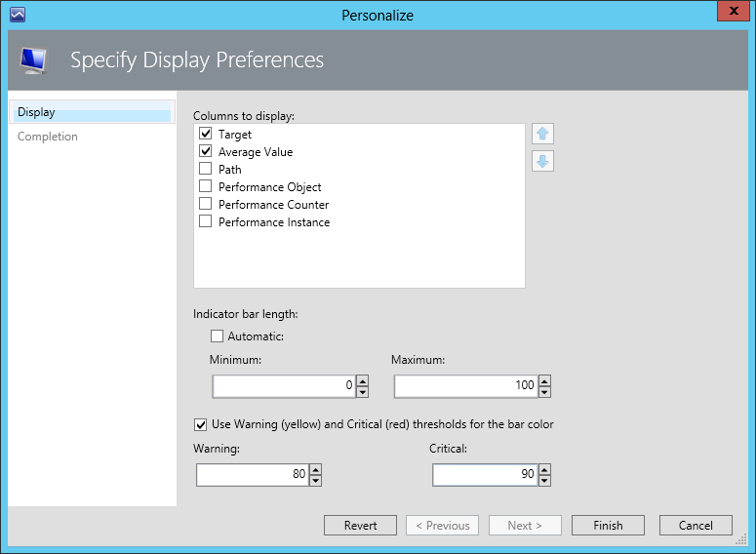Click into the Warning value field
The height and width of the screenshot is (554, 756).
pos(251,475)
